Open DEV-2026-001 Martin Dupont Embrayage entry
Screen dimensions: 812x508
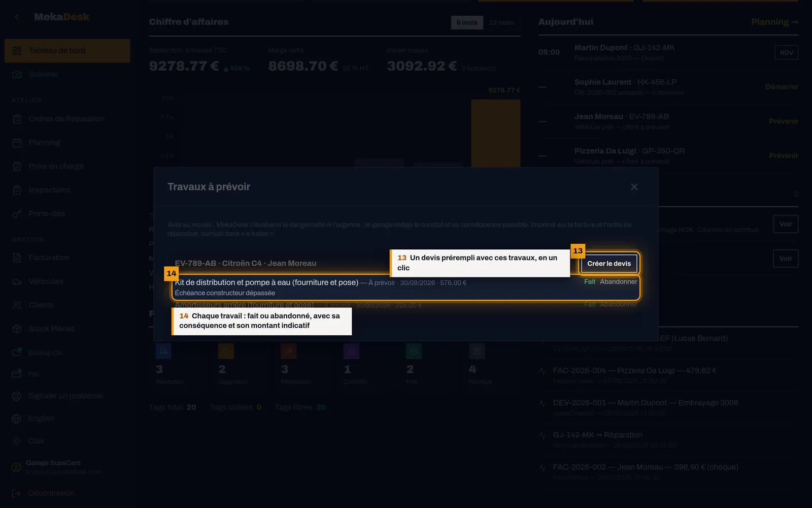[668, 407]
